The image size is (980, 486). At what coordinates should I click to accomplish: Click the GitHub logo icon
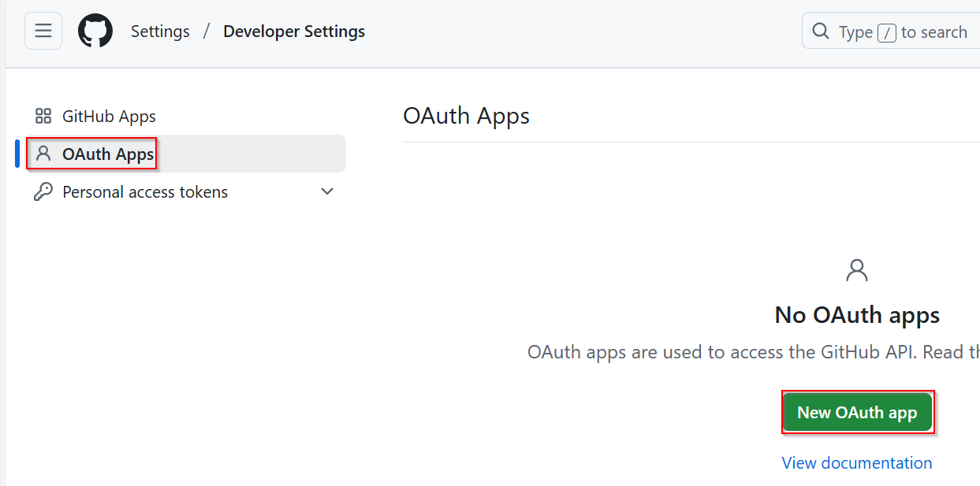tap(95, 31)
